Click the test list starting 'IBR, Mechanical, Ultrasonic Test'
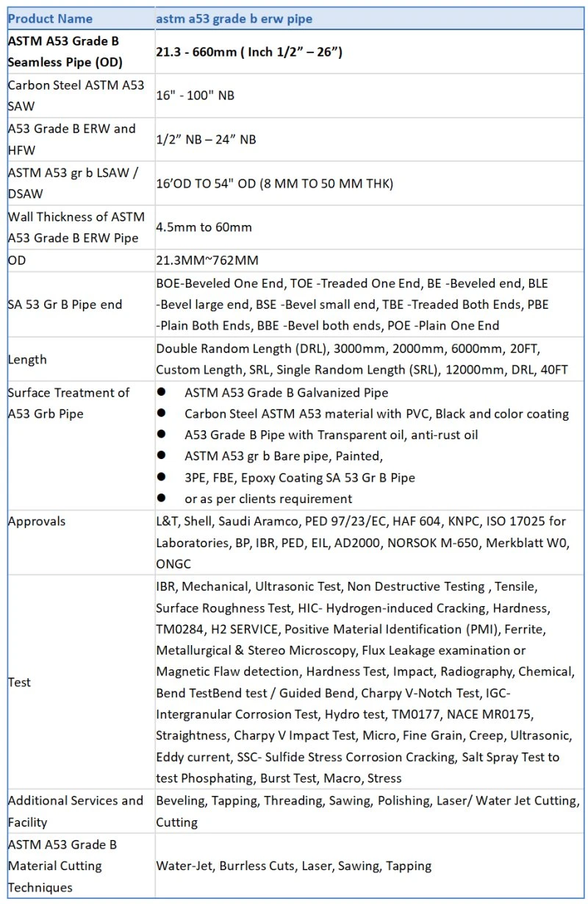Image resolution: width=588 pixels, height=904 pixels. [x=365, y=682]
